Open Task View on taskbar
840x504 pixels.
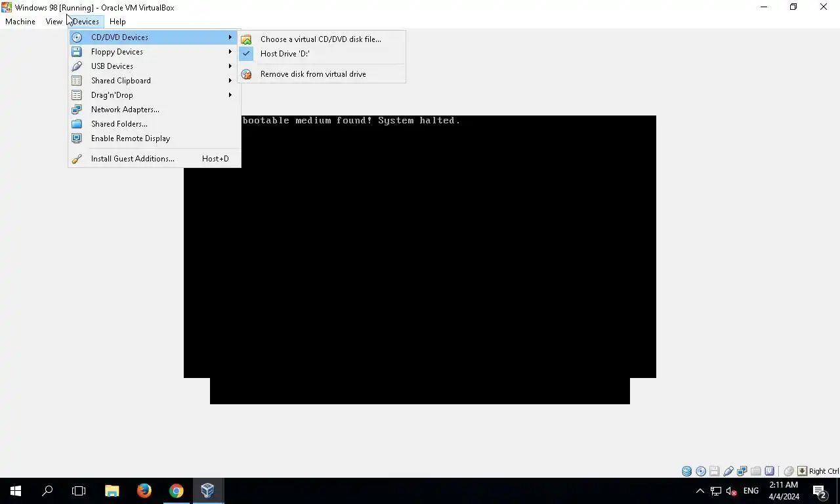(79, 491)
